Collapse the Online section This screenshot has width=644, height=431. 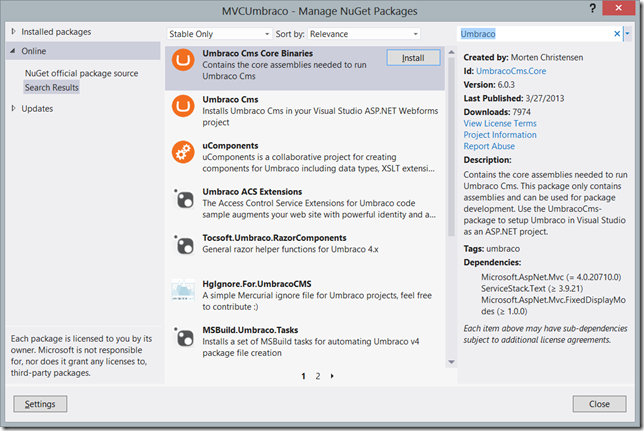click(x=13, y=51)
